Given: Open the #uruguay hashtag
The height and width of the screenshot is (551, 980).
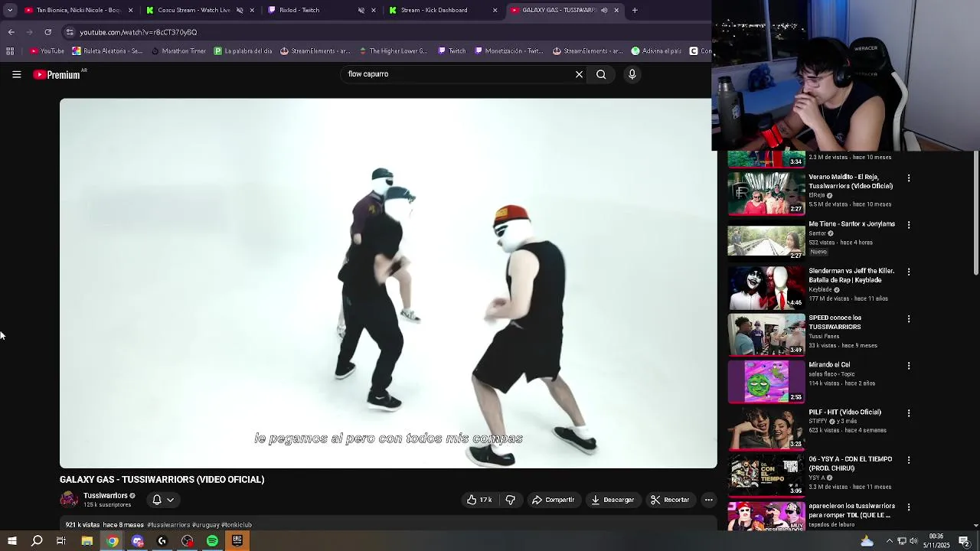Looking at the screenshot, I should (206, 525).
